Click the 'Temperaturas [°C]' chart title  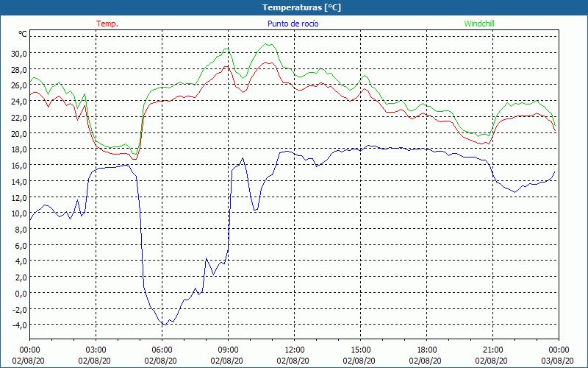pos(301,7)
